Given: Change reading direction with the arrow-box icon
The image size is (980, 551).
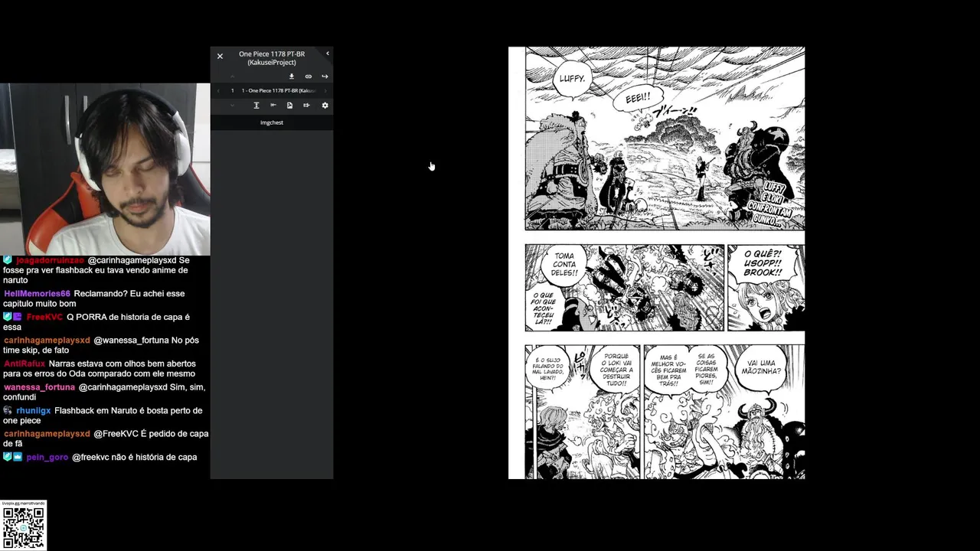Looking at the screenshot, I should (x=306, y=105).
